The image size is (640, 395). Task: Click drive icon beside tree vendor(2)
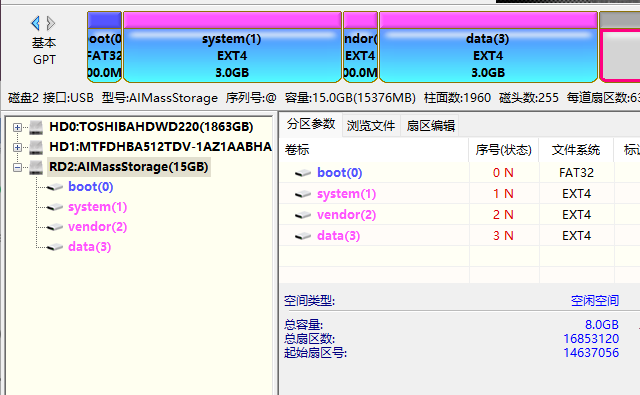[x=55, y=227]
